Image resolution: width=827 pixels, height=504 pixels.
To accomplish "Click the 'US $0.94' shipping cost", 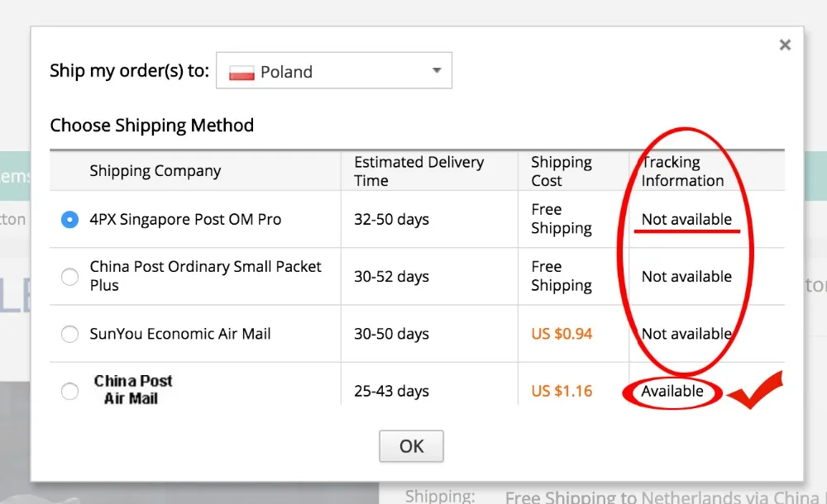I will click(562, 334).
